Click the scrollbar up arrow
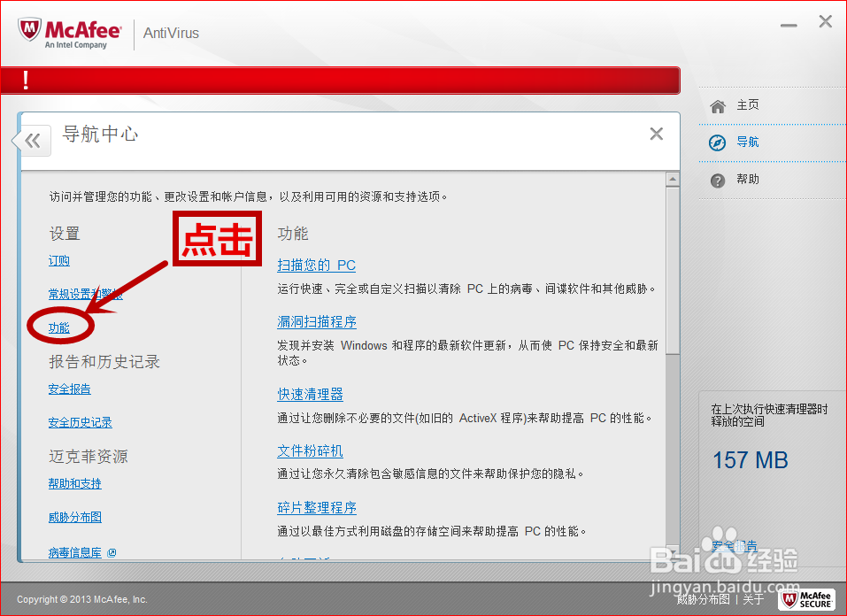Viewport: 847px width, 616px height. pyautogui.click(x=673, y=179)
